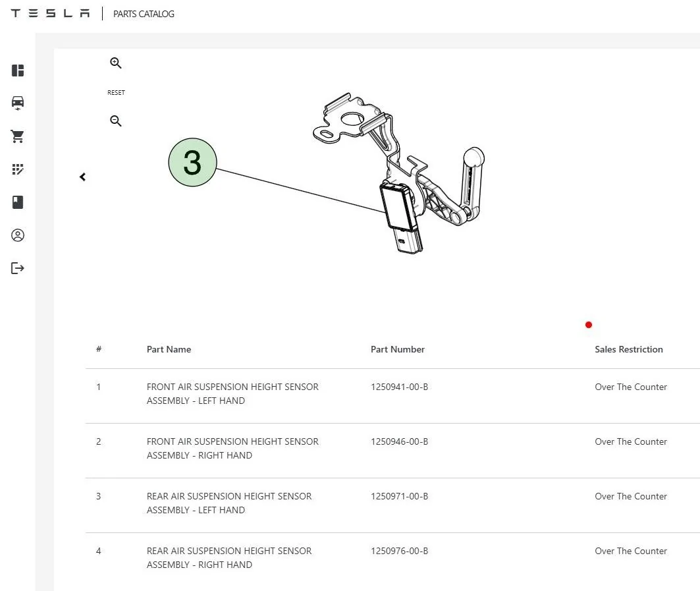700x591 pixels.
Task: Click part number 1250941-00-B
Action: pyautogui.click(x=399, y=387)
